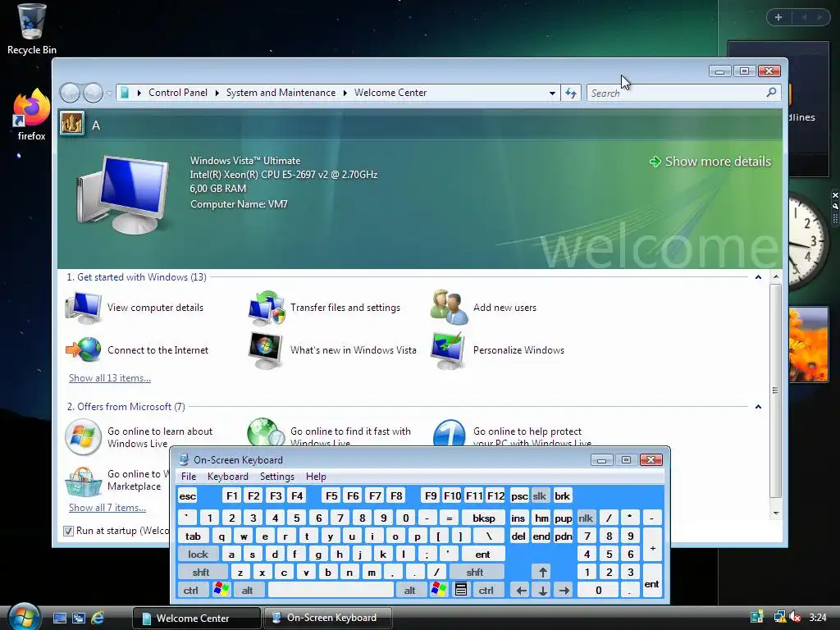Toggle Run at startup checkbox
840x630 pixels.
pos(68,531)
